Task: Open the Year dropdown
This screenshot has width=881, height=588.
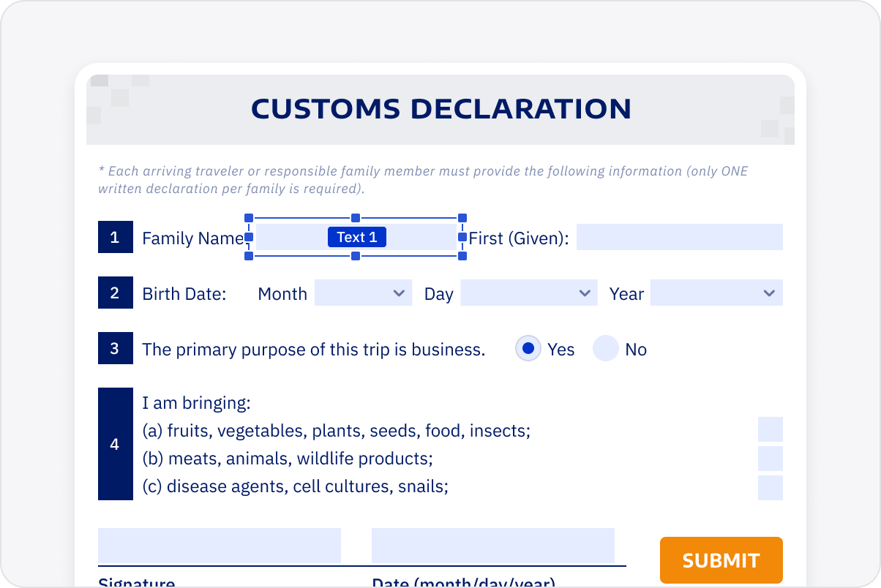Action: click(x=716, y=293)
